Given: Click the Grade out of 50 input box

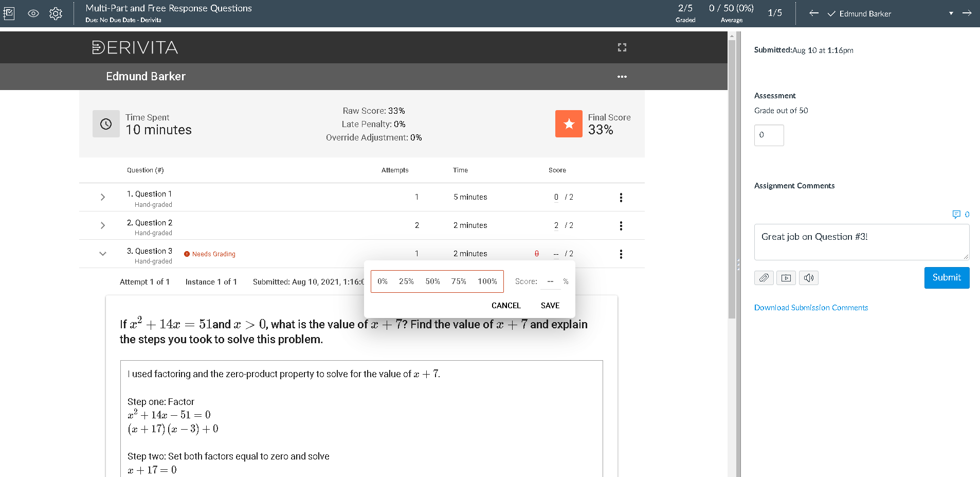Looking at the screenshot, I should (769, 135).
